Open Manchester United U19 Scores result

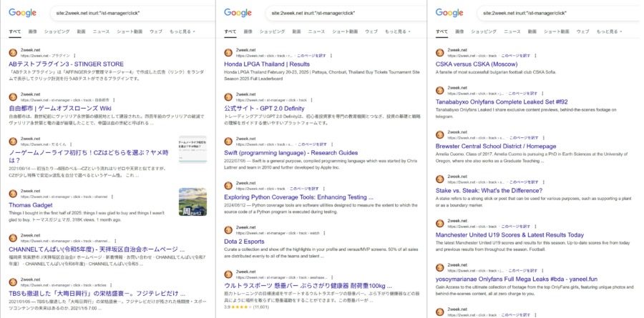coord(509,234)
